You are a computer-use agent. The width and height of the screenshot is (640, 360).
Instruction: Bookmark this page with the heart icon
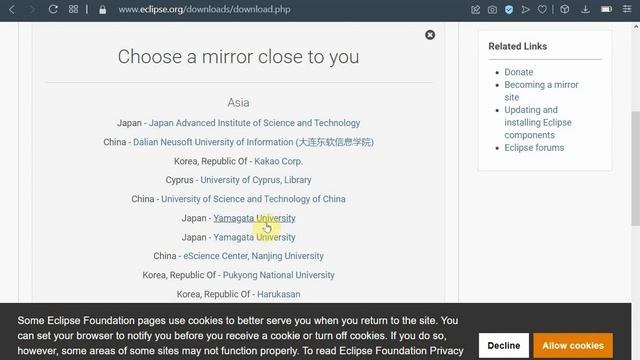coord(542,9)
